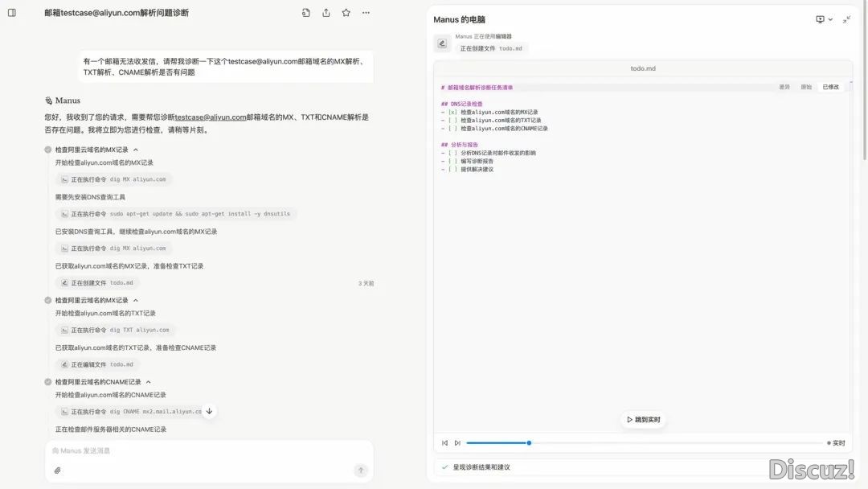Star this conversation as favorite
868x489 pixels.
coord(346,13)
